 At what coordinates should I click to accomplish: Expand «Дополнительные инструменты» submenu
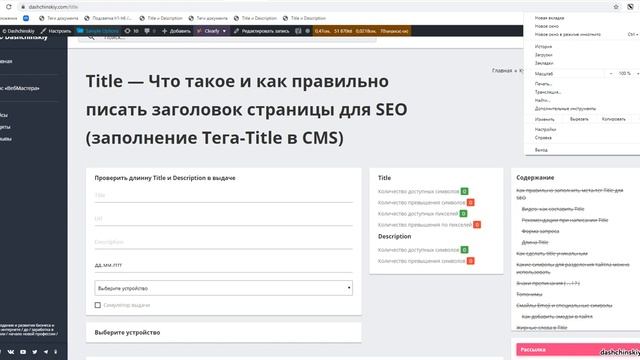565,109
